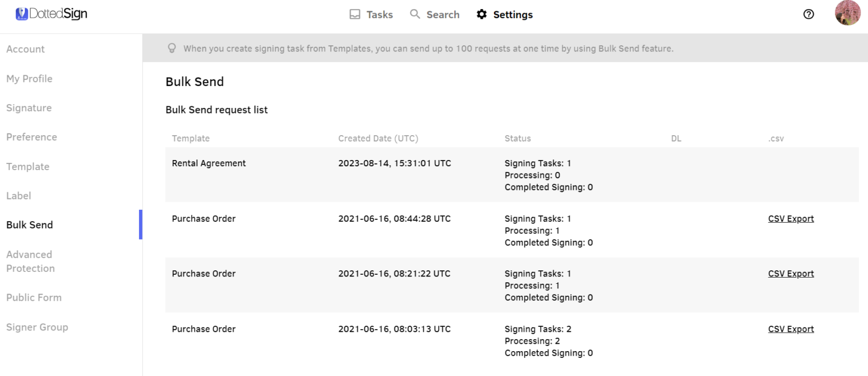This screenshot has width=868, height=376.
Task: Go to Signer Group settings
Action: [x=37, y=327]
